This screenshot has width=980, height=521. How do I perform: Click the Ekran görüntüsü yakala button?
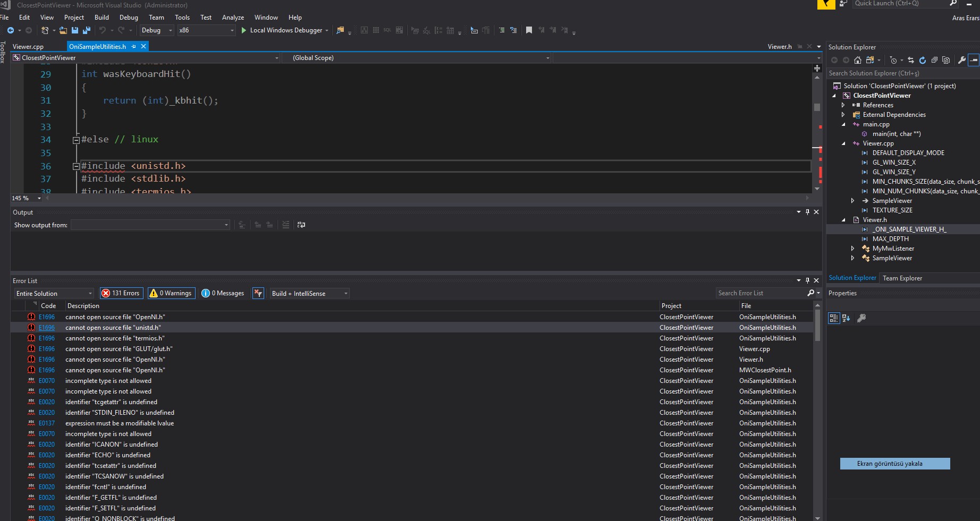[x=895, y=464]
